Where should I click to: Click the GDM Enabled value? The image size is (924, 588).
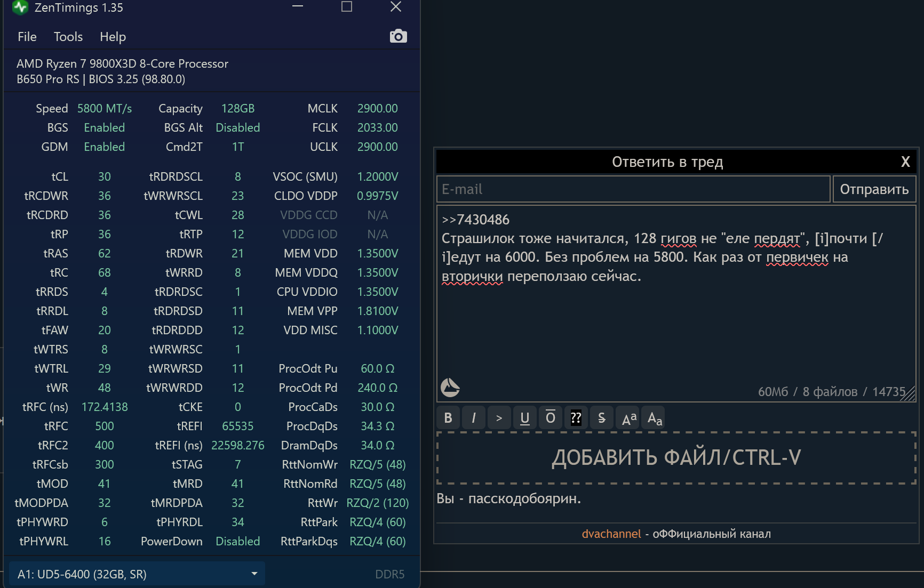click(105, 147)
